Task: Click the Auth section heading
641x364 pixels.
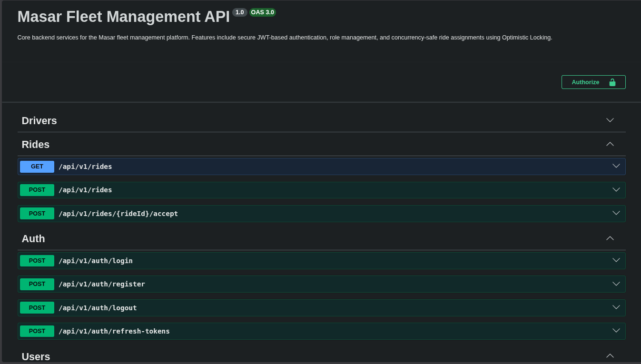Action: tap(33, 239)
